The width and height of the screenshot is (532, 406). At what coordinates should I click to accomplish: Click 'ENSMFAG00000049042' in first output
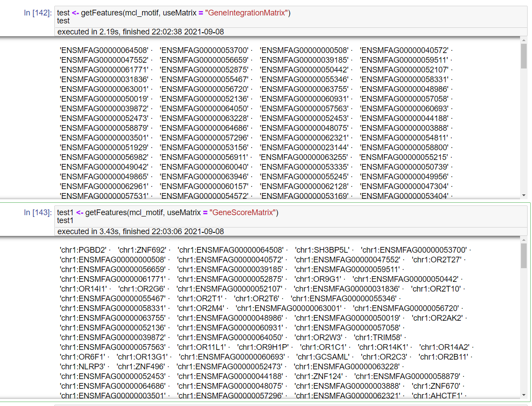pos(104,167)
